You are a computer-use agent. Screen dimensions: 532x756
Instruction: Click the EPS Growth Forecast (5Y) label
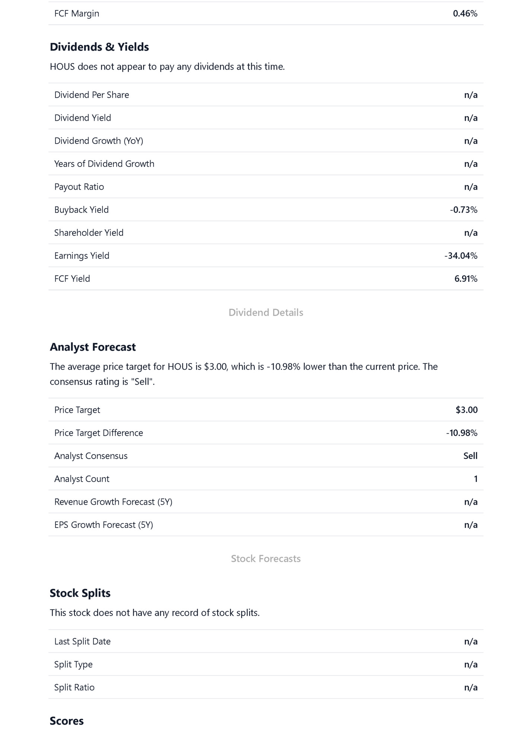104,525
